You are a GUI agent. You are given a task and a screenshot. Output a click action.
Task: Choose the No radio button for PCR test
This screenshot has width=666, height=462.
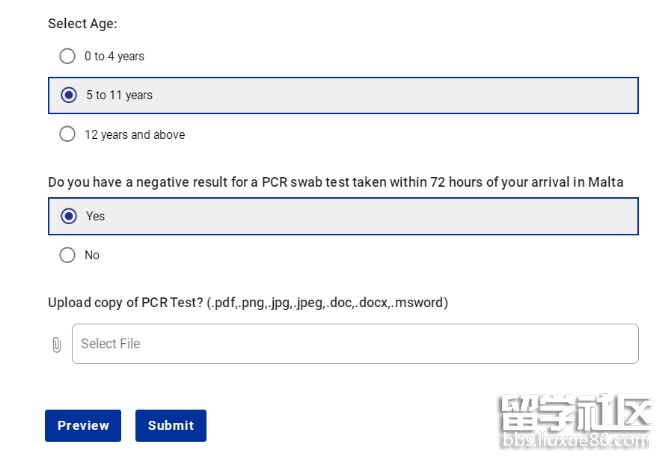(x=67, y=255)
